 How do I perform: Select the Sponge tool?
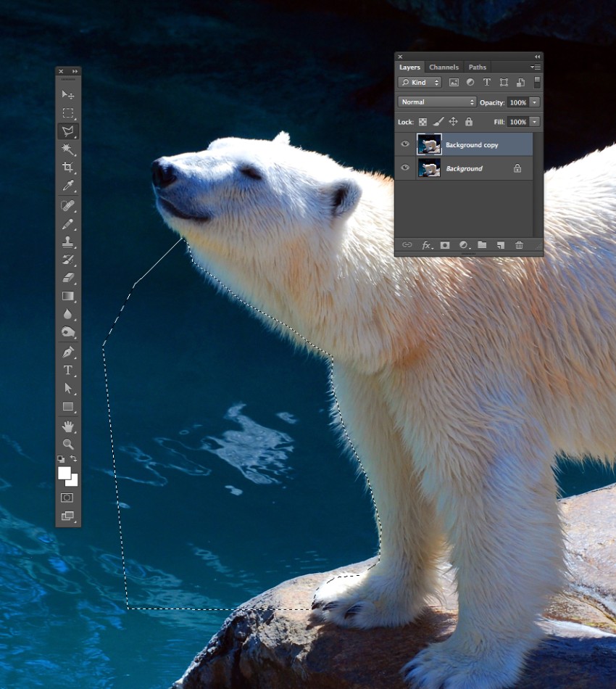click(67, 332)
